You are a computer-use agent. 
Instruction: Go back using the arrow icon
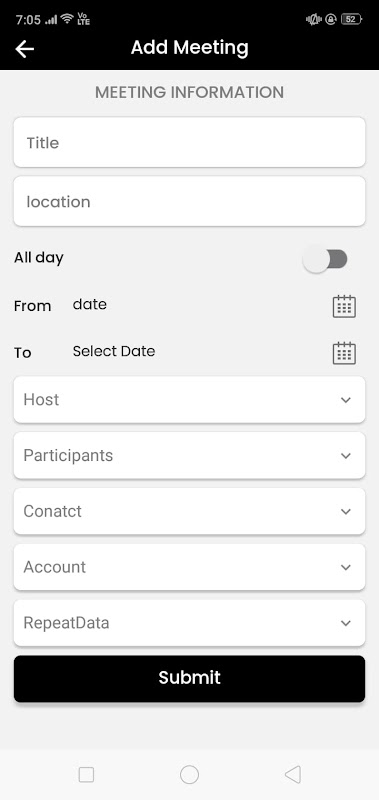pos(24,49)
